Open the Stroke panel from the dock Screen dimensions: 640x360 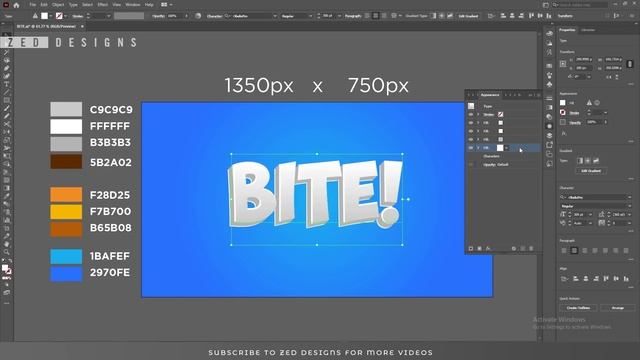[549, 98]
